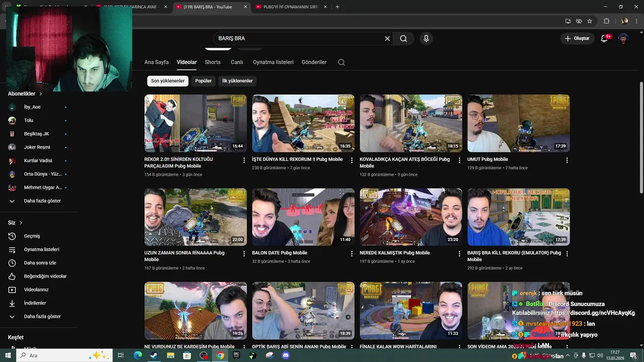Image resolution: width=644 pixels, height=362 pixels.
Task: Switch to the Videolar tab
Action: (x=187, y=62)
